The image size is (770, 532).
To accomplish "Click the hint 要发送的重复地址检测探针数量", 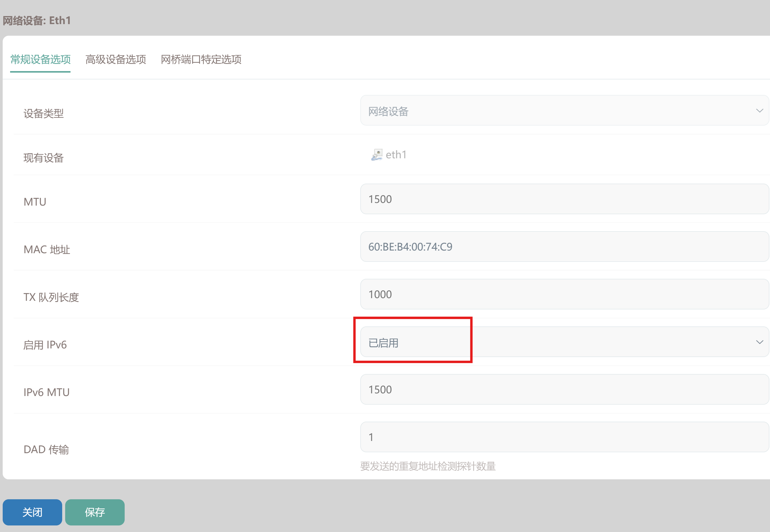I will pos(428,466).
